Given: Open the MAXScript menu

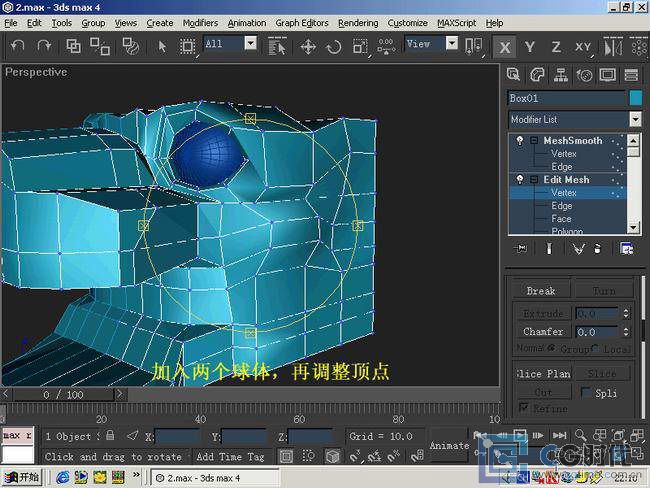Looking at the screenshot, I should coord(456,23).
